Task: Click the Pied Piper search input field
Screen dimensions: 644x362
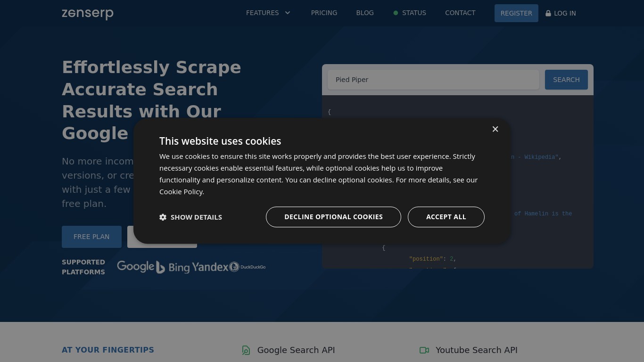Action: coord(433,80)
